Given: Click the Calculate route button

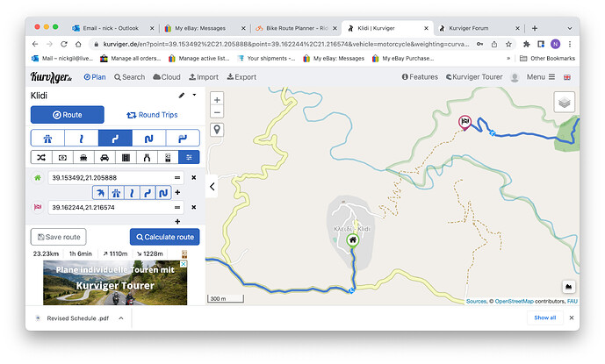Looking at the screenshot, I should pyautogui.click(x=164, y=237).
